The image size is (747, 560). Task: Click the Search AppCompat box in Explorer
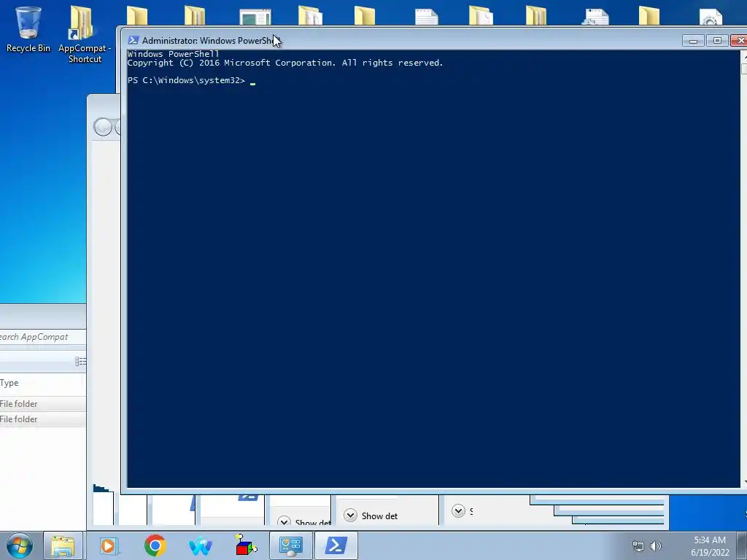point(42,337)
